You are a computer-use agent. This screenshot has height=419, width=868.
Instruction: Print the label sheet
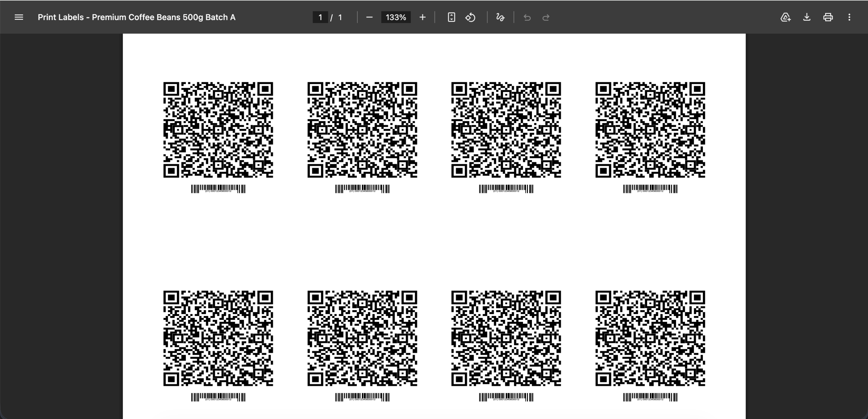tap(828, 17)
